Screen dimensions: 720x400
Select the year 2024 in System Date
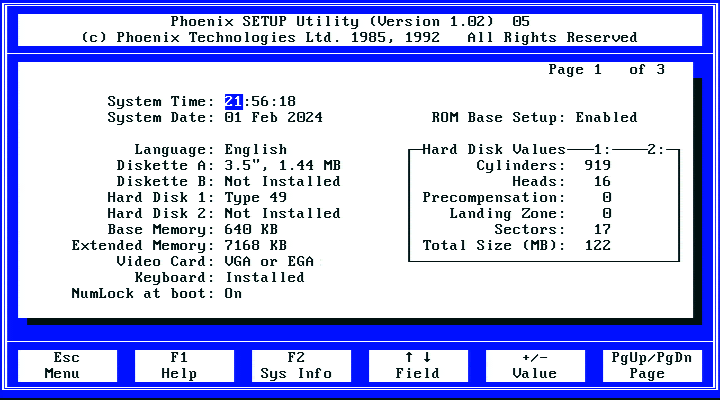(x=305, y=118)
